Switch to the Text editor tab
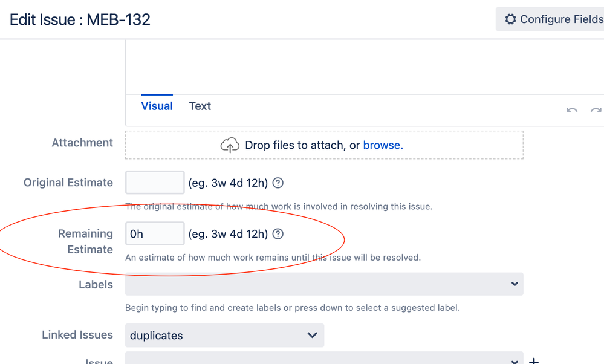Image resolution: width=604 pixels, height=364 pixels. [x=200, y=106]
